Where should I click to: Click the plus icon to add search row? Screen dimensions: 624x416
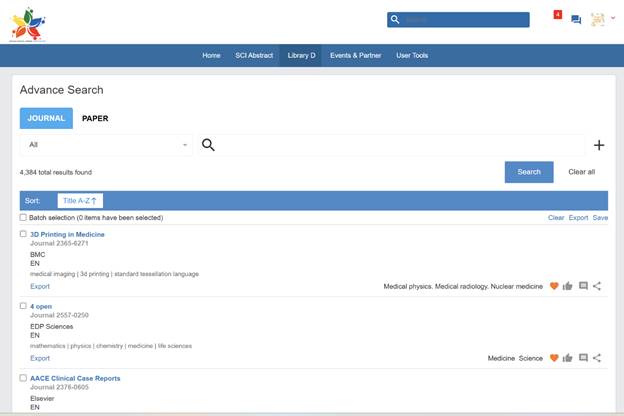pyautogui.click(x=599, y=145)
